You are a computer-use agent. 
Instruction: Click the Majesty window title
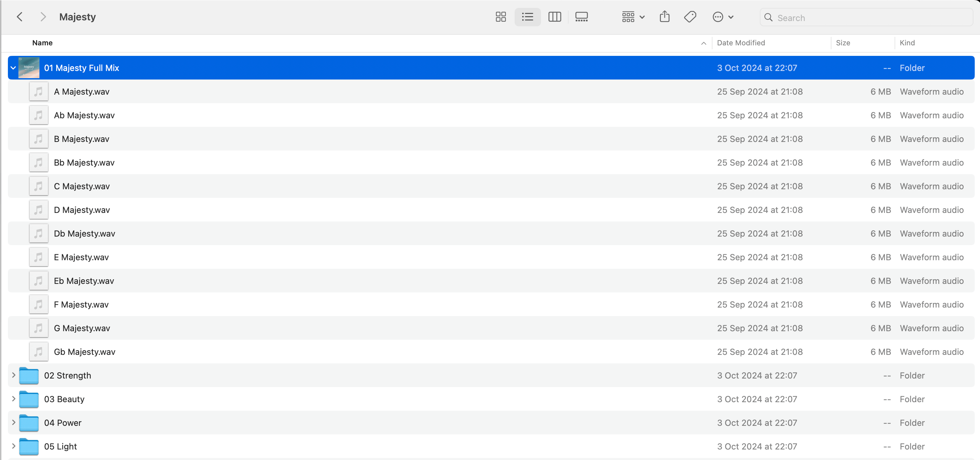pyautogui.click(x=77, y=17)
